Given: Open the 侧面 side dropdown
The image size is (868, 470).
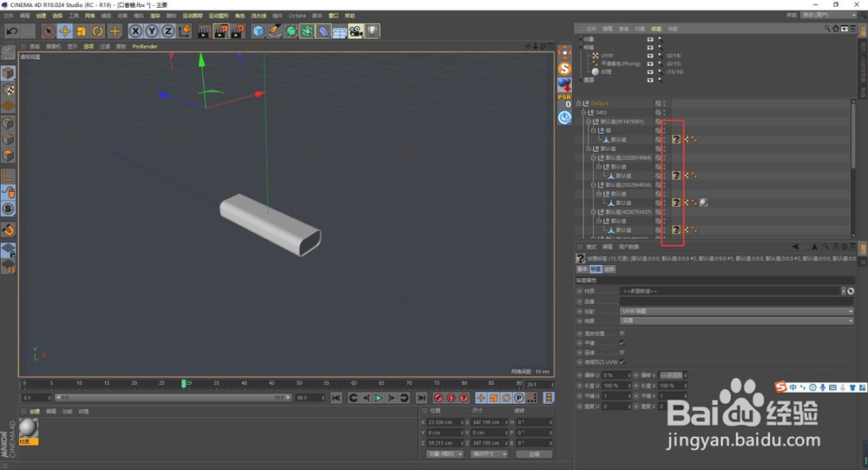Looking at the screenshot, I should 737,321.
